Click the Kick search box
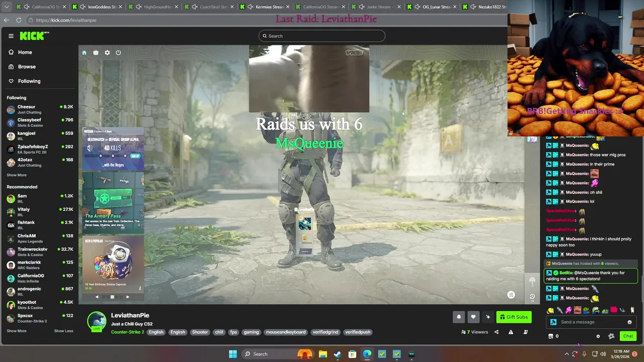The height and width of the screenshot is (362, 644). [x=322, y=36]
